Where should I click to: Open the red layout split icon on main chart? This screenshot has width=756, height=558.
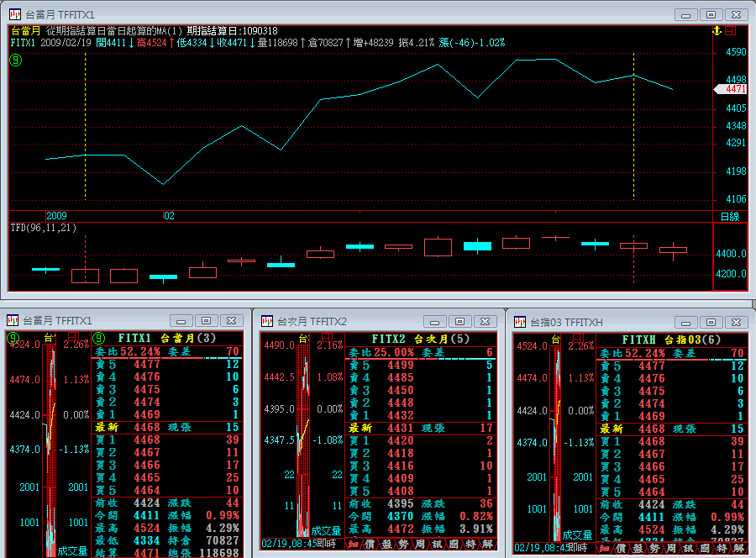[x=731, y=31]
